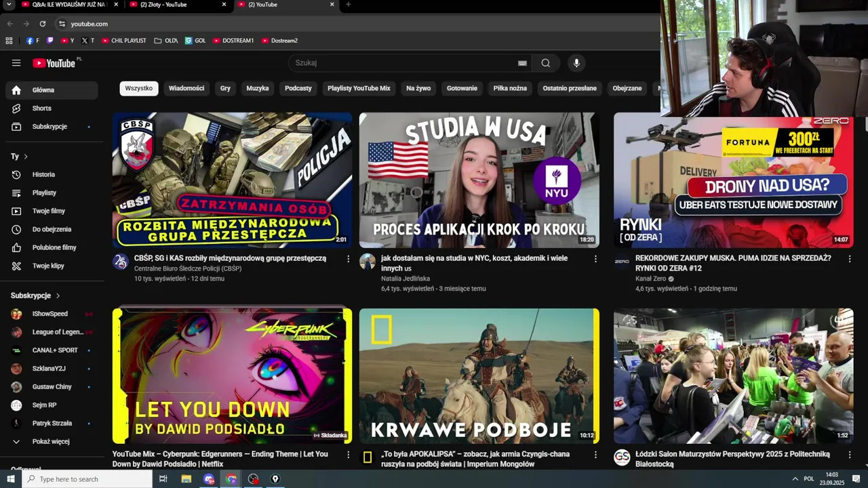The height and width of the screenshot is (488, 868).
Task: Select the 'Muzyka' filter chip
Action: [x=258, y=88]
